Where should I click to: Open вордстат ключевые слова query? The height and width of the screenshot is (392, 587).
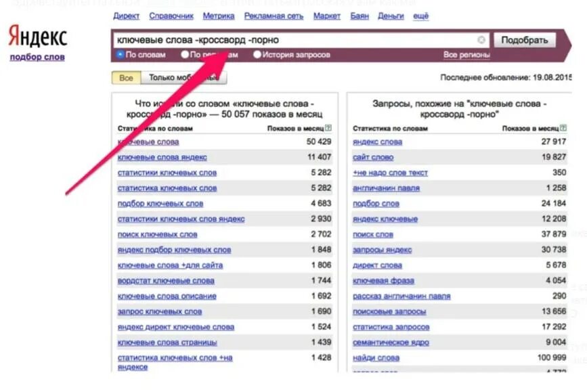coord(166,280)
